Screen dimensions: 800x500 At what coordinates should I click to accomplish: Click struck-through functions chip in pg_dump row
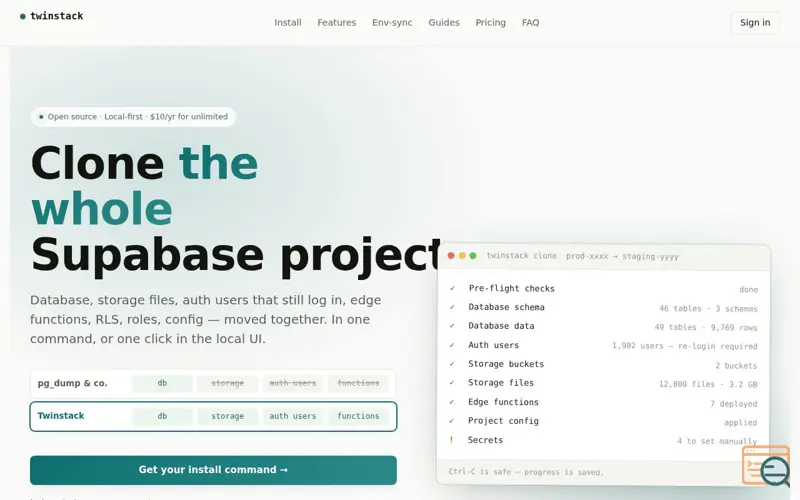coord(358,383)
